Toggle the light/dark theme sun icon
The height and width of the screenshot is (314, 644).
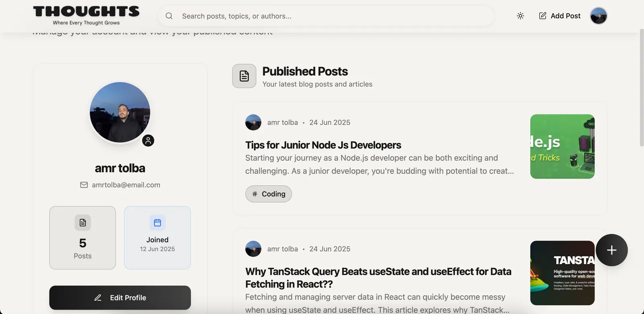(x=520, y=16)
